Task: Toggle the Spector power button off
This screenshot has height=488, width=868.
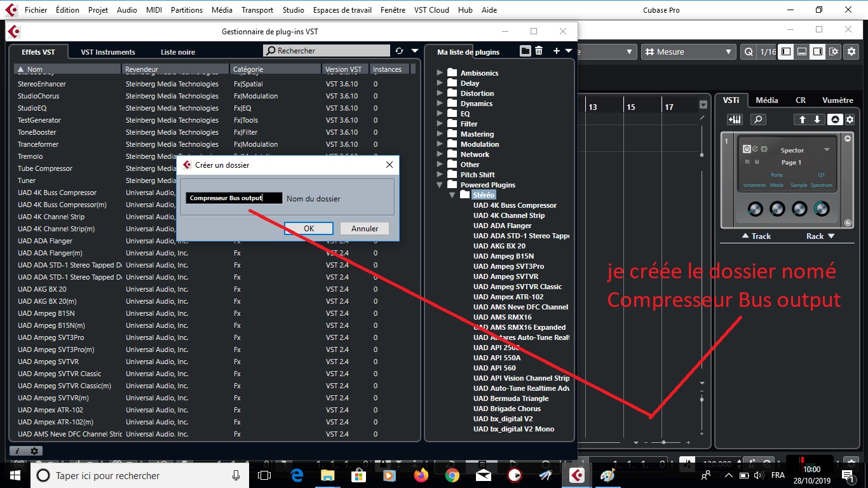Action: tap(747, 149)
